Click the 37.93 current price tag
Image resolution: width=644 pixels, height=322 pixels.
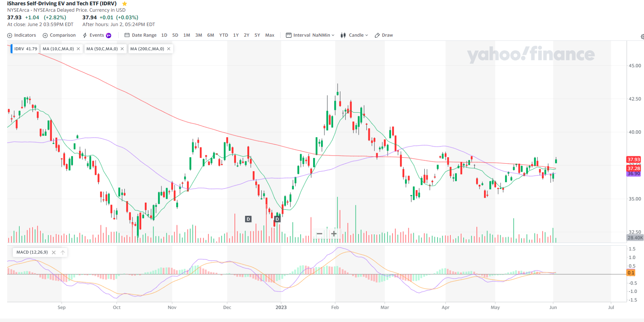(x=634, y=159)
